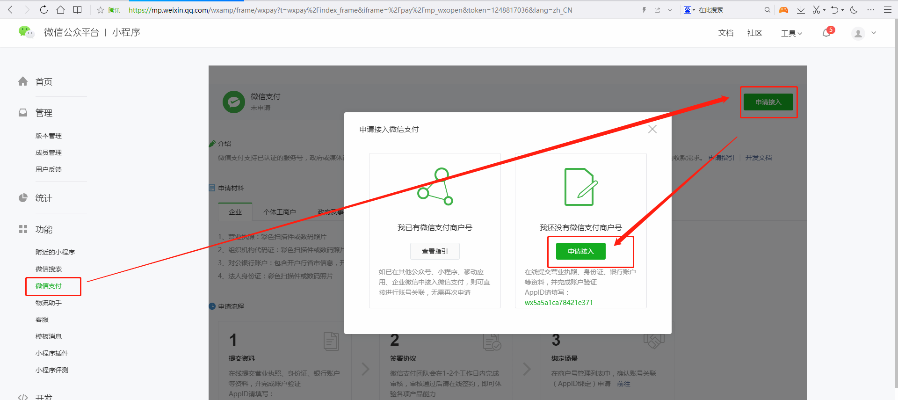Click the browser forward arrow
The width and height of the screenshot is (898, 400).
[x=26, y=10]
